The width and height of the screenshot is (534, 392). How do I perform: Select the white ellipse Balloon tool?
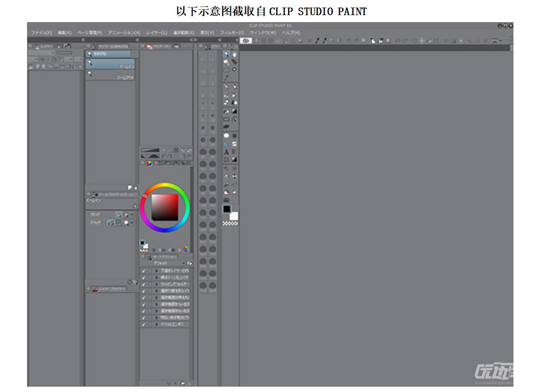pos(226,136)
